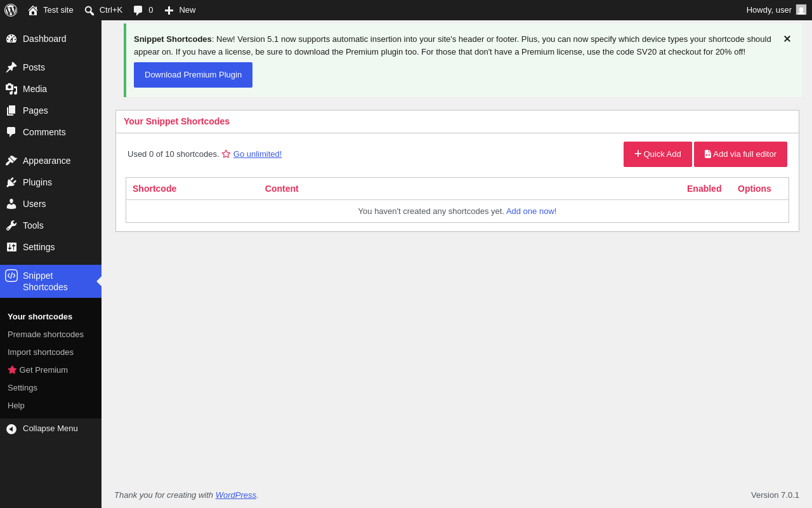
Task: Click Download Premium Plugin button
Action: pos(193,75)
